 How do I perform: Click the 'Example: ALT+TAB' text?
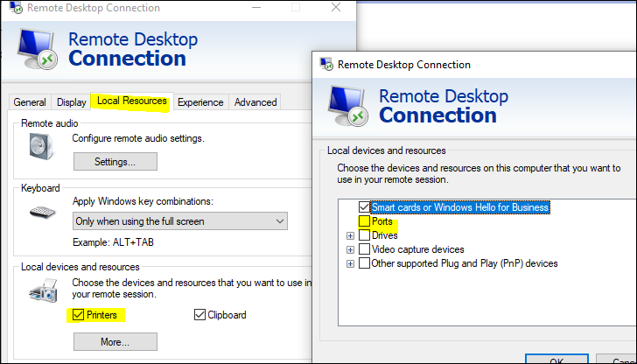coord(113,242)
